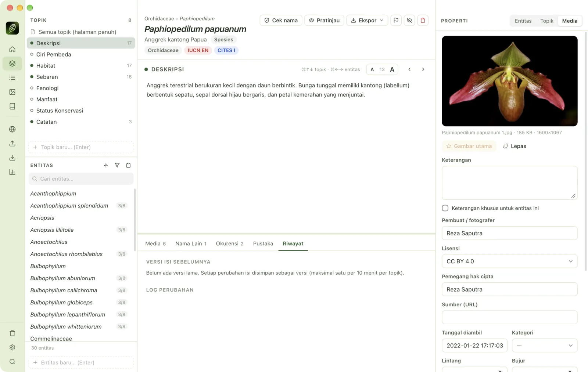Switch to the Entitas properties tab
The image size is (588, 372).
[x=523, y=21]
